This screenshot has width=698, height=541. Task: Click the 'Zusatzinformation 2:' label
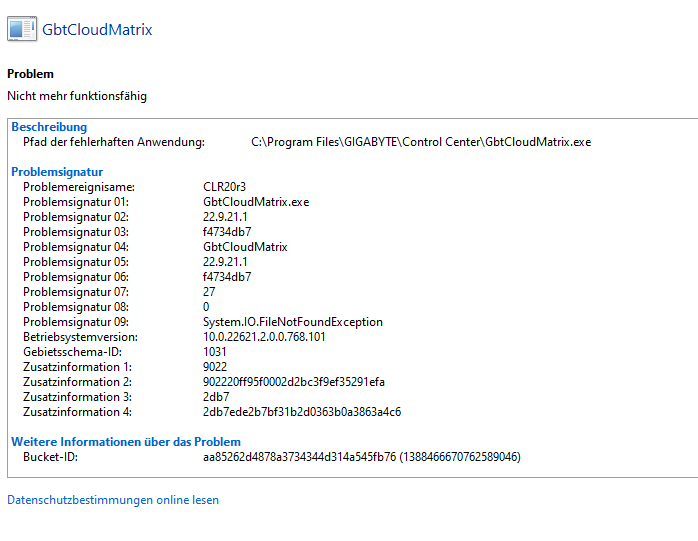pyautogui.click(x=77, y=382)
